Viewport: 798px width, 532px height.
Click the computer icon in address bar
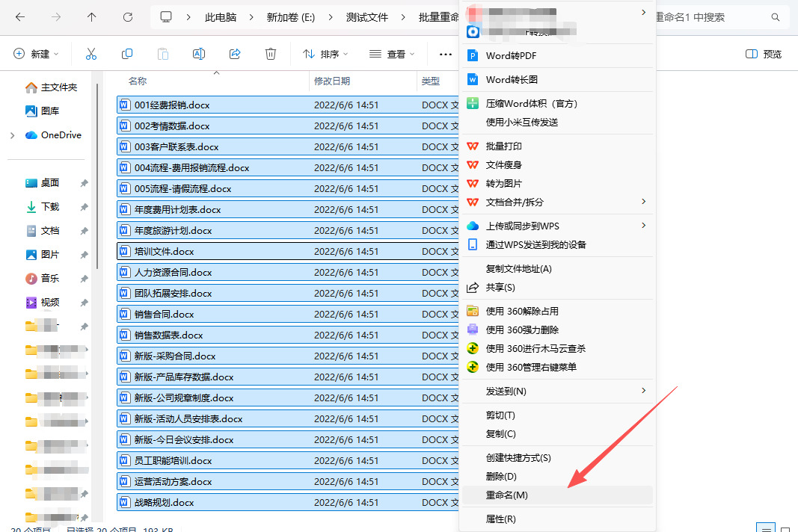(166, 16)
